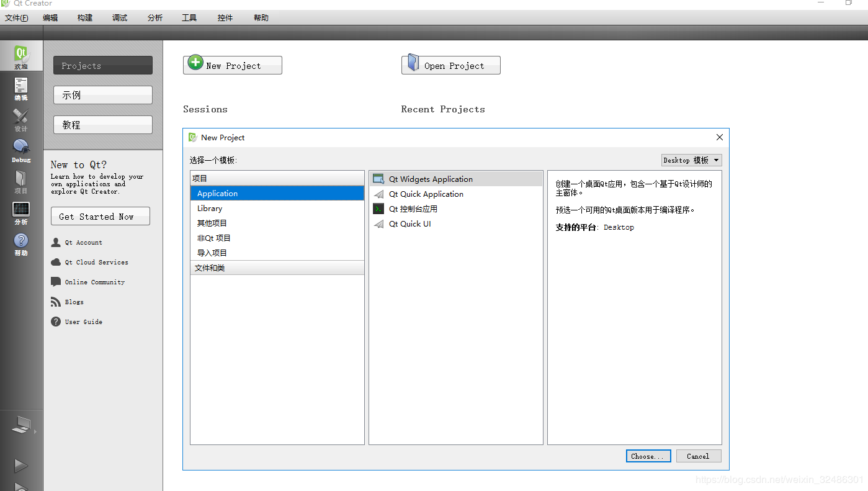
Task: Switch to the 教程 tab
Action: [x=103, y=125]
